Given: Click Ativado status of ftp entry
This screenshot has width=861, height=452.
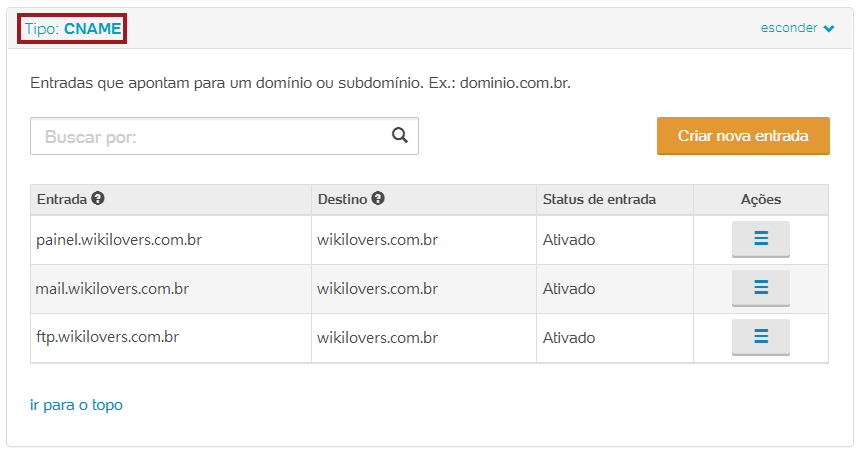Looking at the screenshot, I should tap(569, 337).
